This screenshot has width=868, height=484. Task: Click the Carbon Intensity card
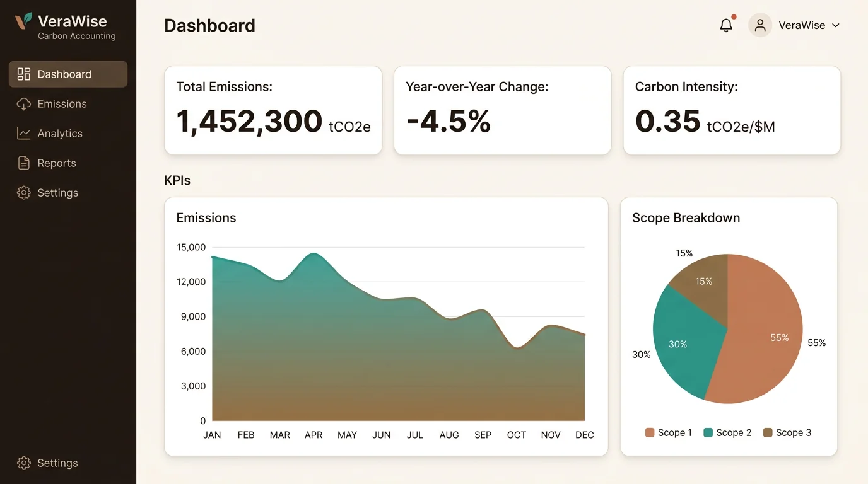pos(732,110)
